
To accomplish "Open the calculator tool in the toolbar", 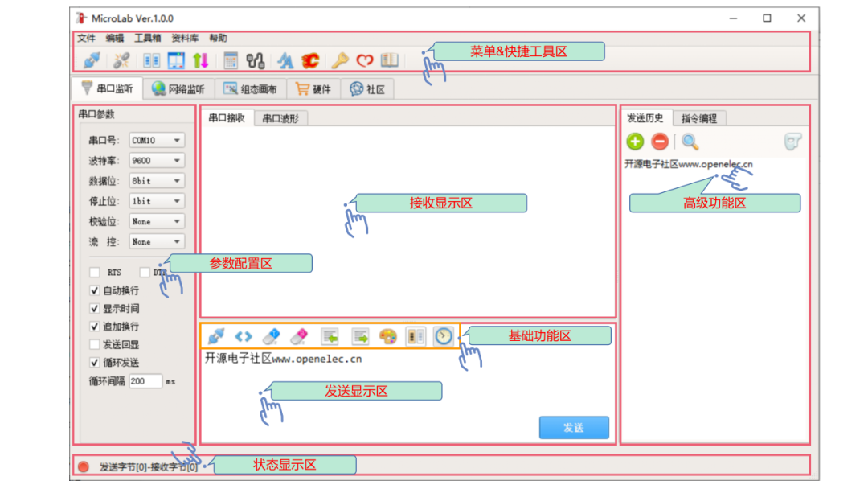I will coord(231,60).
